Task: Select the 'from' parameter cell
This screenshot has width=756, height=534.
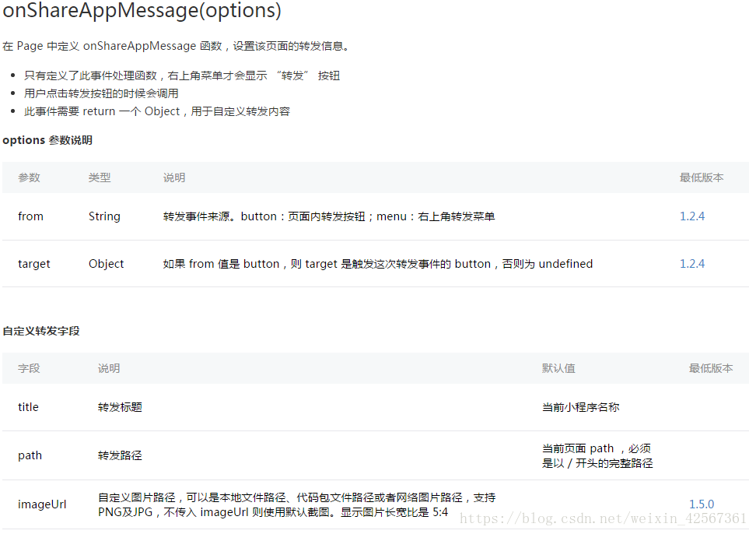Action: click(x=30, y=216)
